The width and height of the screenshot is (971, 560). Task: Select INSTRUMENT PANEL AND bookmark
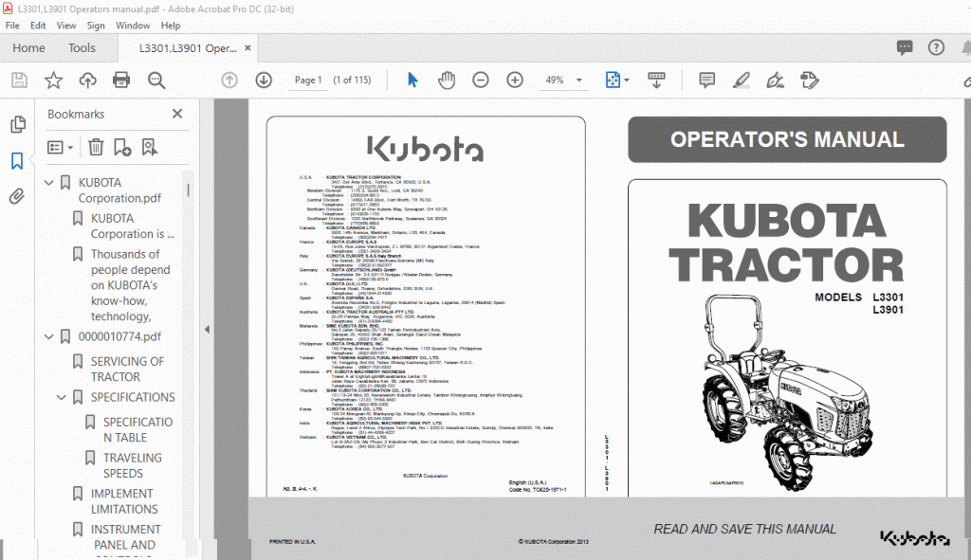pos(126,537)
